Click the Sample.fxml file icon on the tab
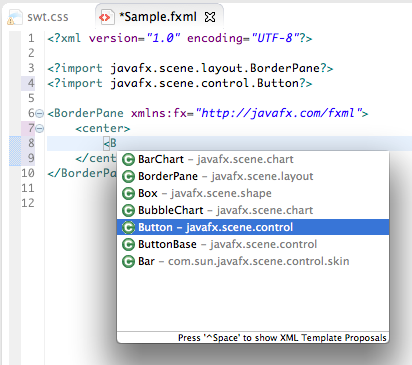The width and height of the screenshot is (412, 365). 105,17
